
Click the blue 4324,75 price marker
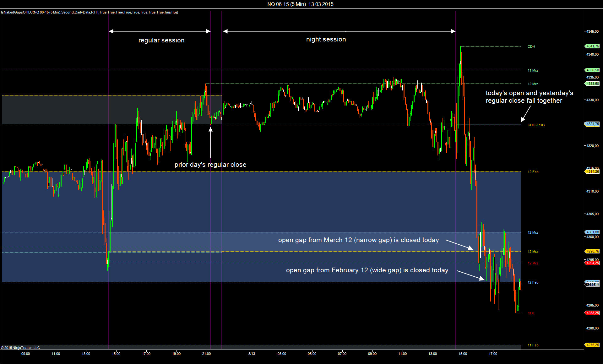coord(592,124)
